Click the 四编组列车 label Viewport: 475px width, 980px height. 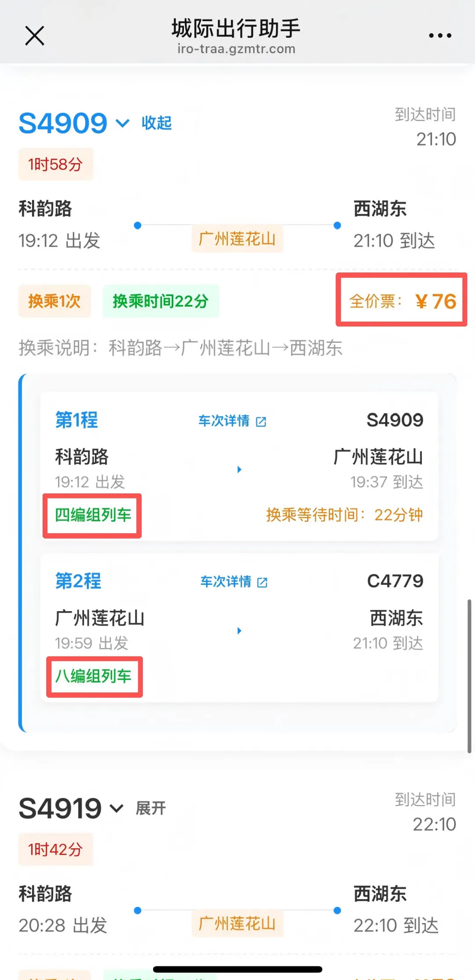[93, 515]
